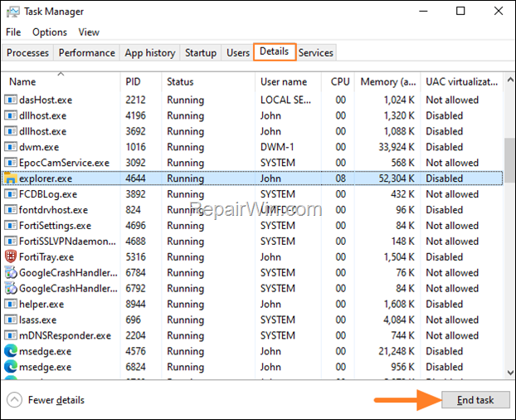The width and height of the screenshot is (516, 420).
Task: Click the EpocCamService.exe process name
Action: [64, 163]
